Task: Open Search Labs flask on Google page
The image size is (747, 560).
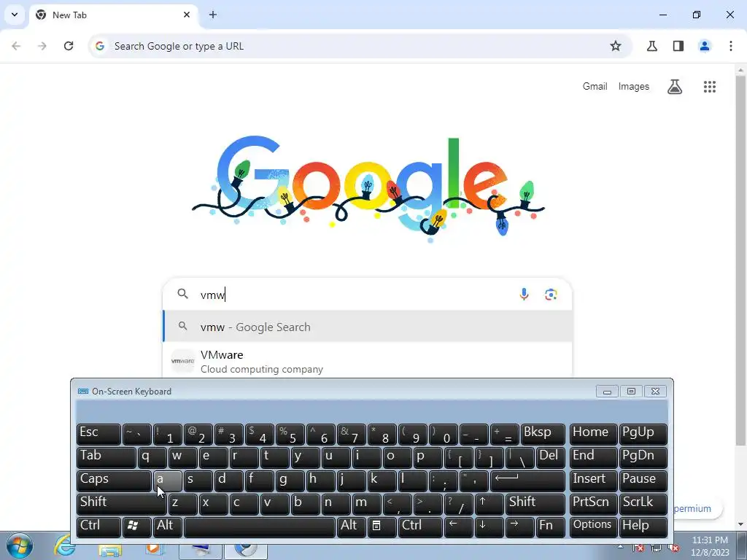Action: (x=675, y=87)
